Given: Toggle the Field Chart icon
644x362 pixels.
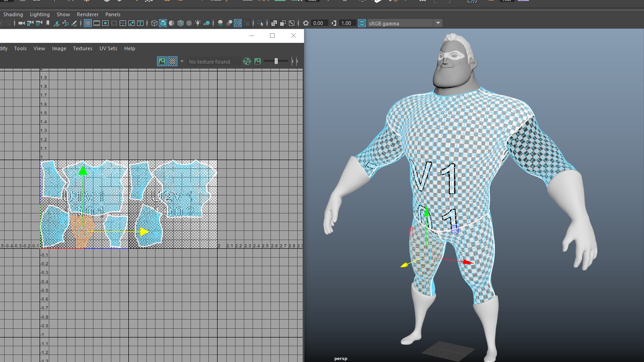Looking at the screenshot, I should click(x=123, y=23).
